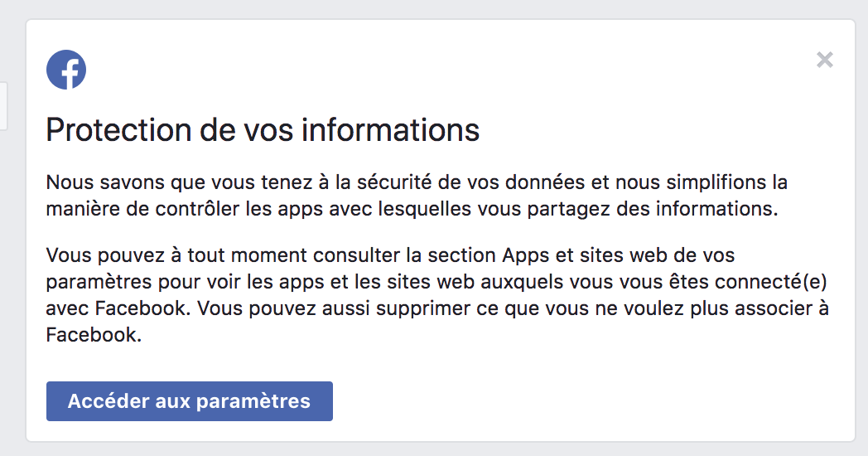Click the word informations. ending first paragraph
Image resolution: width=868 pixels, height=456 pixels.
[x=717, y=209]
